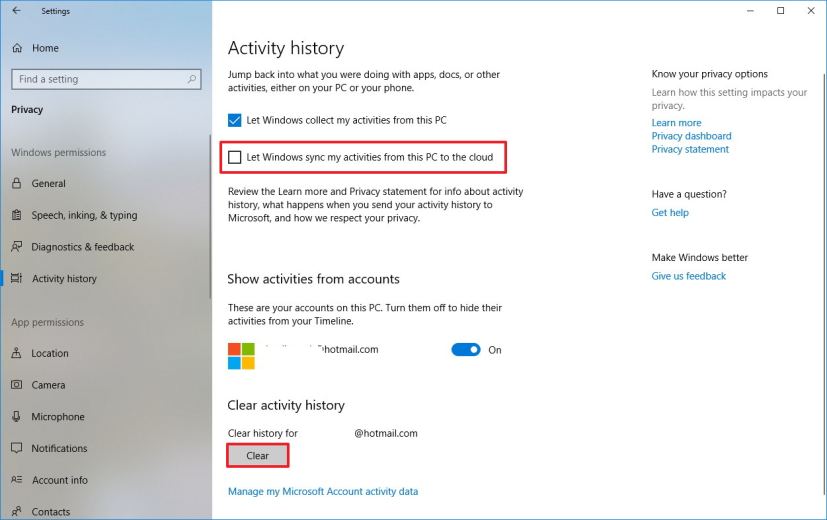
Task: Click the Account info icon
Action: pos(17,480)
